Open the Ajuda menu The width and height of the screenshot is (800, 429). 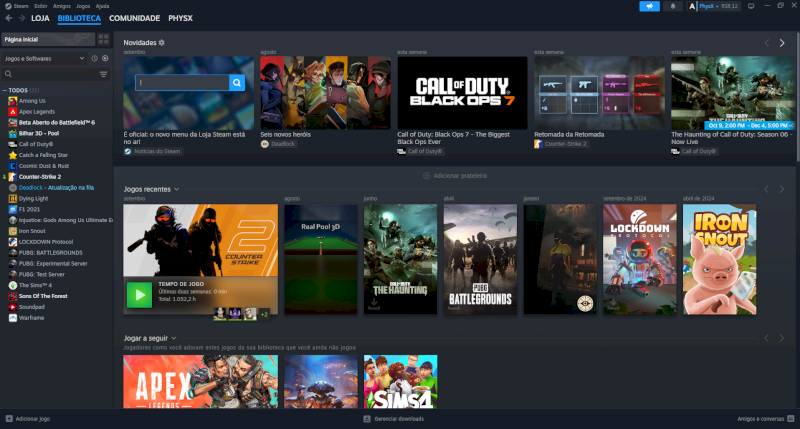103,6
